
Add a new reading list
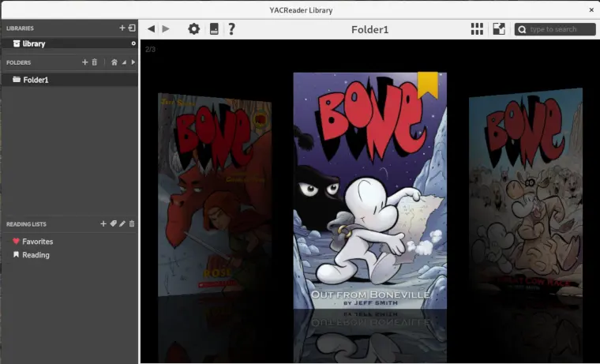point(103,223)
